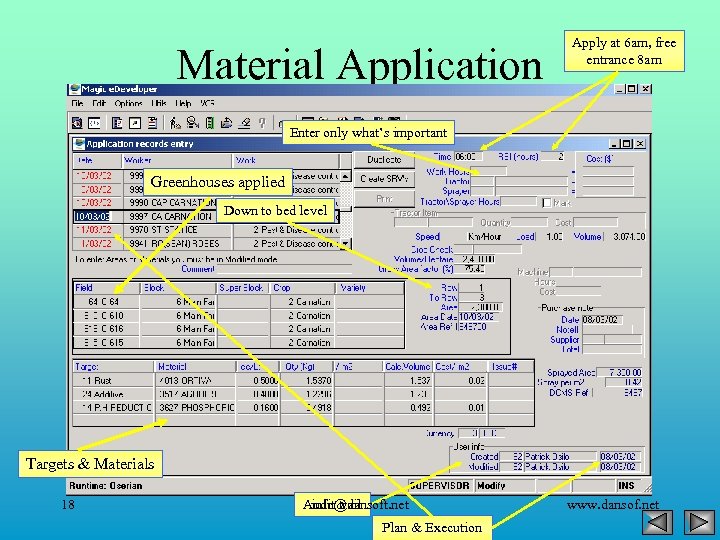
Task: Select the Rust target row
Action: click(304, 381)
